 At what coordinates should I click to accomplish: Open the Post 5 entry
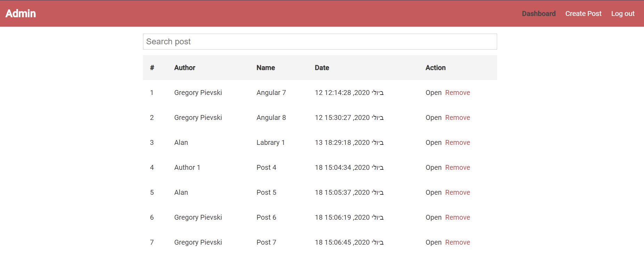(x=433, y=192)
